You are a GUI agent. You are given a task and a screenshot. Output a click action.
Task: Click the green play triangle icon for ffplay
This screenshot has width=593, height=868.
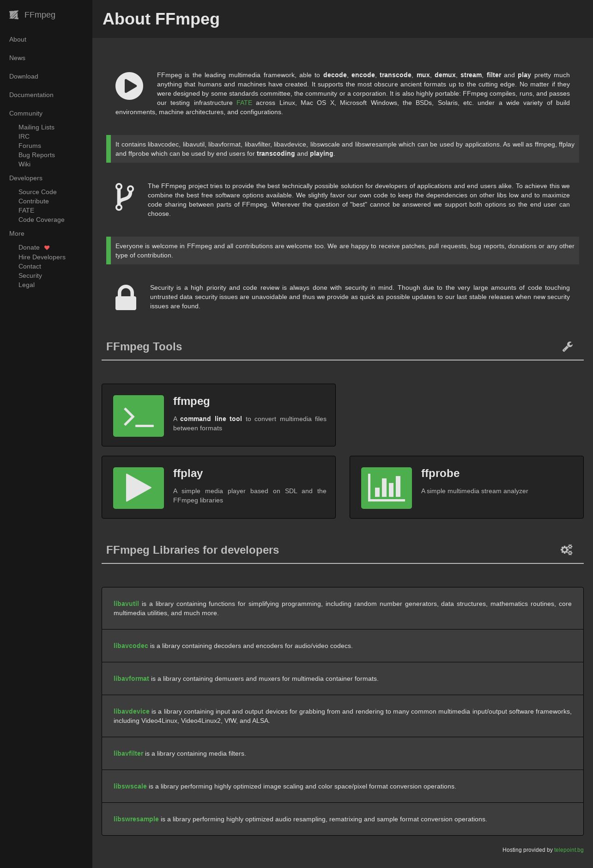139,488
